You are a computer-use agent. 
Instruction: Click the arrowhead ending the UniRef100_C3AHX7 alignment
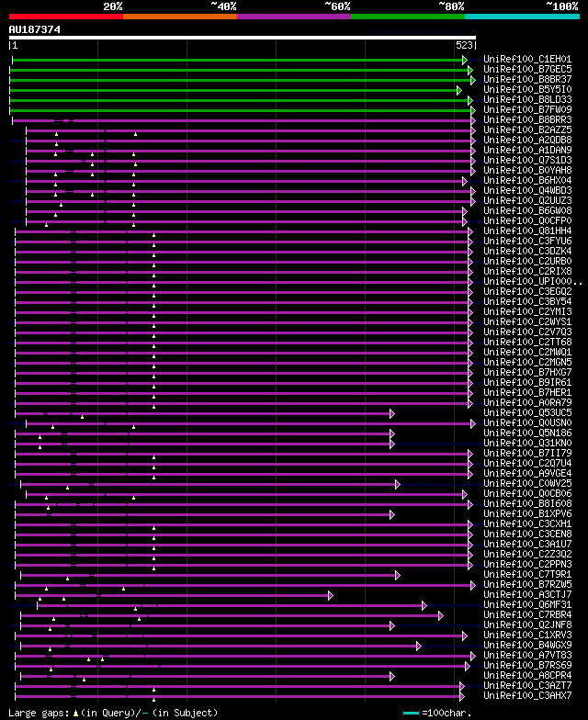pos(461,696)
